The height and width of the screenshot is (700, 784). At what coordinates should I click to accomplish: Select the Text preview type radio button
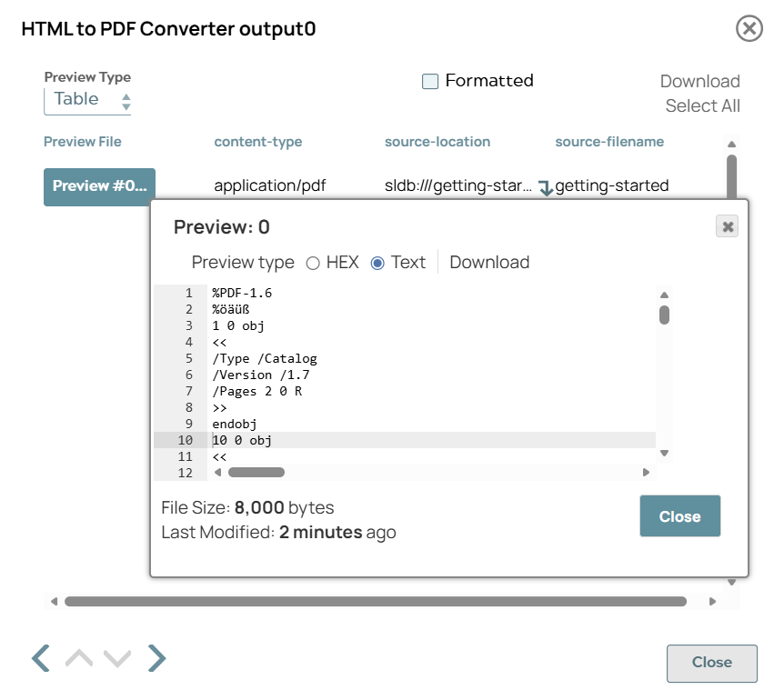pos(380,263)
